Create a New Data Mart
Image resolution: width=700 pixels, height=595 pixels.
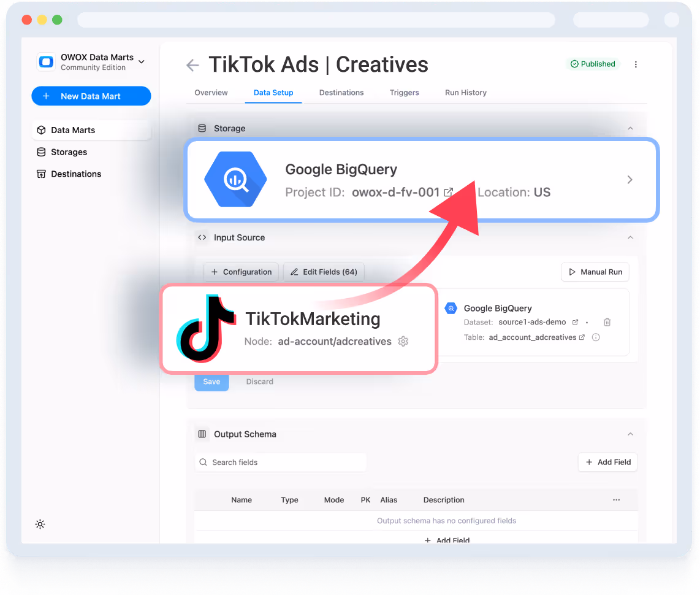pyautogui.click(x=91, y=96)
